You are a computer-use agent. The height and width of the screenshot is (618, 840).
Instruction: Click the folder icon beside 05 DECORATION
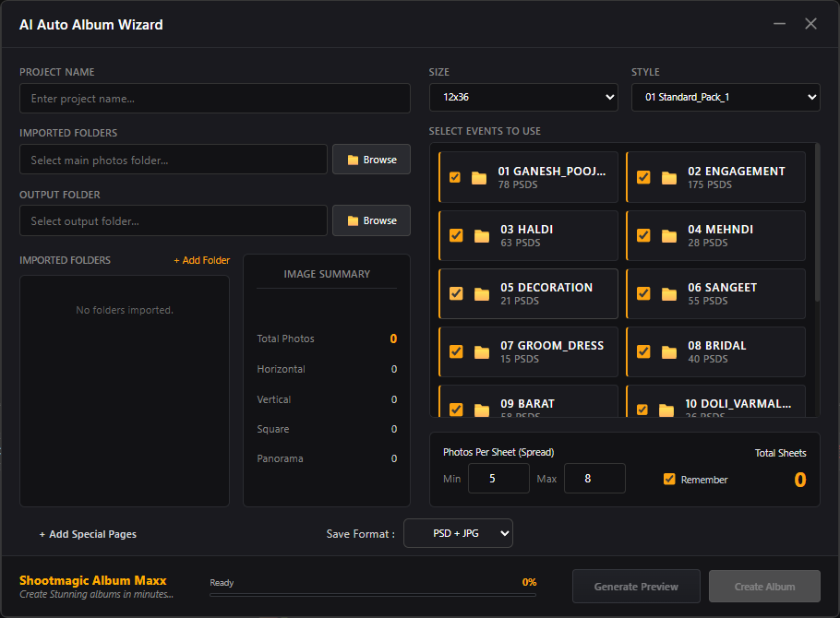pyautogui.click(x=482, y=294)
